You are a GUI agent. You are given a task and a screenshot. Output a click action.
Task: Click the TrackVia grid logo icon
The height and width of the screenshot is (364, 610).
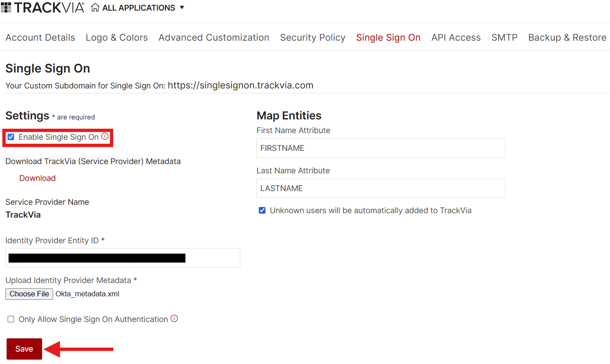(x=6, y=8)
